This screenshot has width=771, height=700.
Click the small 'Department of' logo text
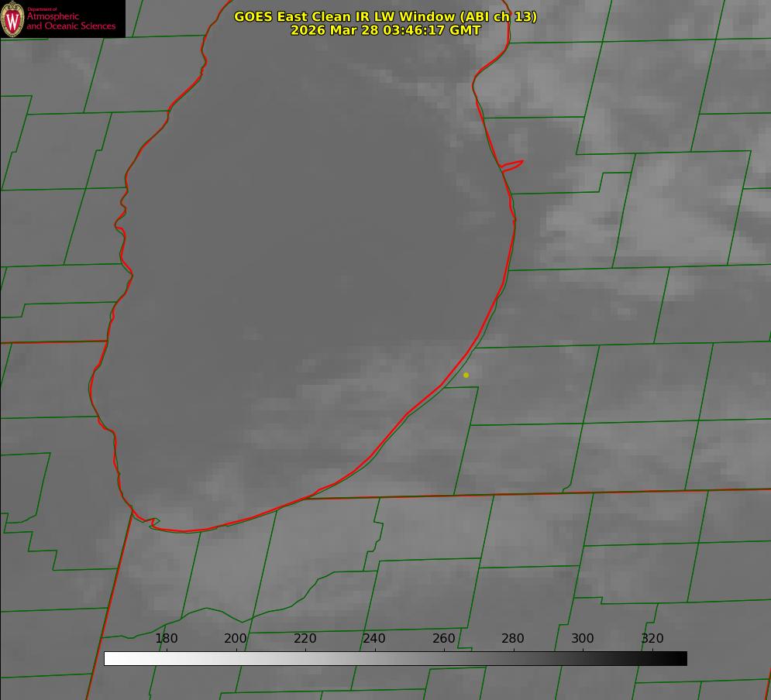tap(42, 9)
